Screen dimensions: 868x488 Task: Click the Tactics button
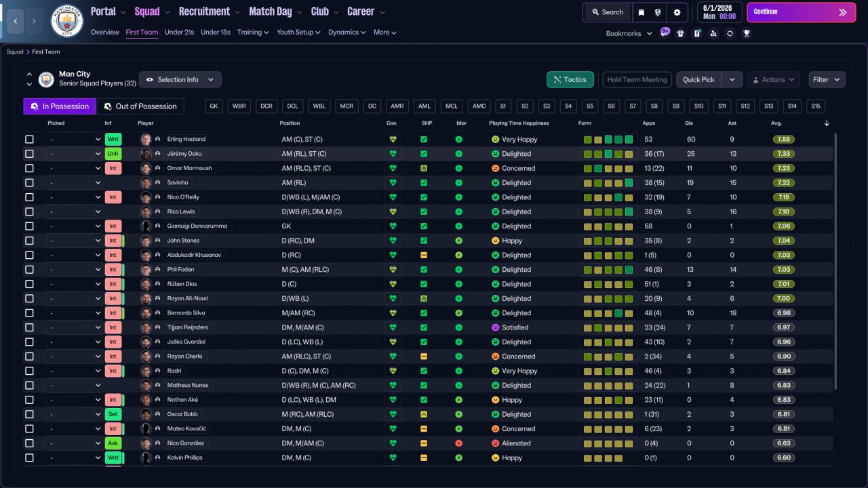click(x=570, y=79)
